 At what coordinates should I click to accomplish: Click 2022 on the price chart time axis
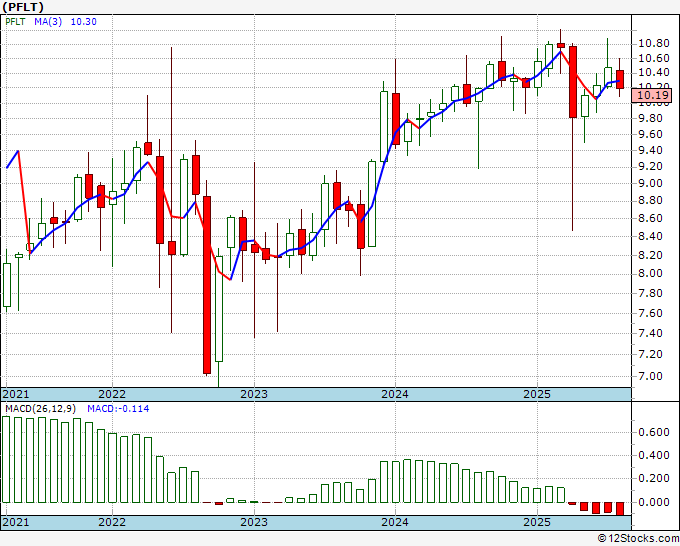tap(112, 394)
